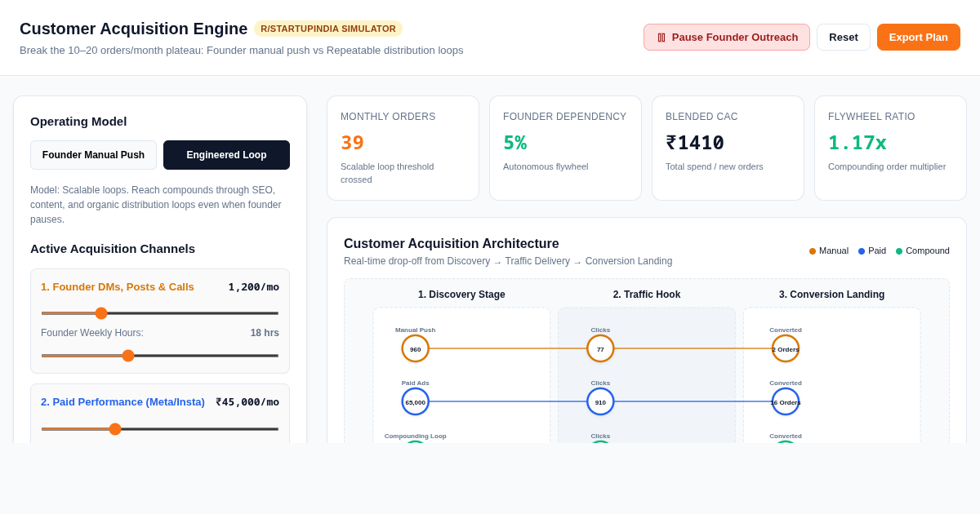
Task: Click the 2. Traffic Hook heading
Action: [647, 295]
